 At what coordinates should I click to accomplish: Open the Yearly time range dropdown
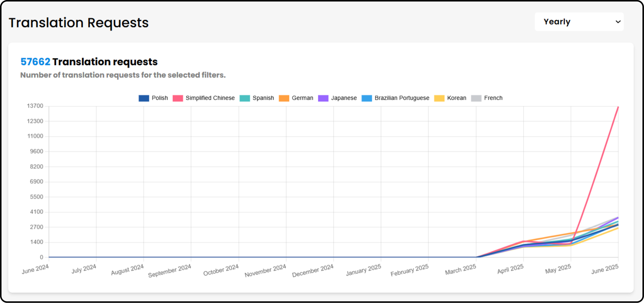579,22
